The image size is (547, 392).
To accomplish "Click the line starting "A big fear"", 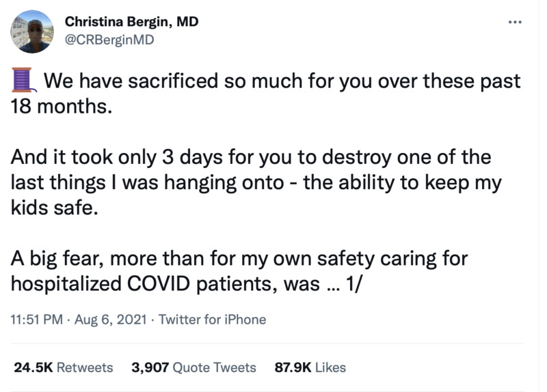I will [239, 260].
